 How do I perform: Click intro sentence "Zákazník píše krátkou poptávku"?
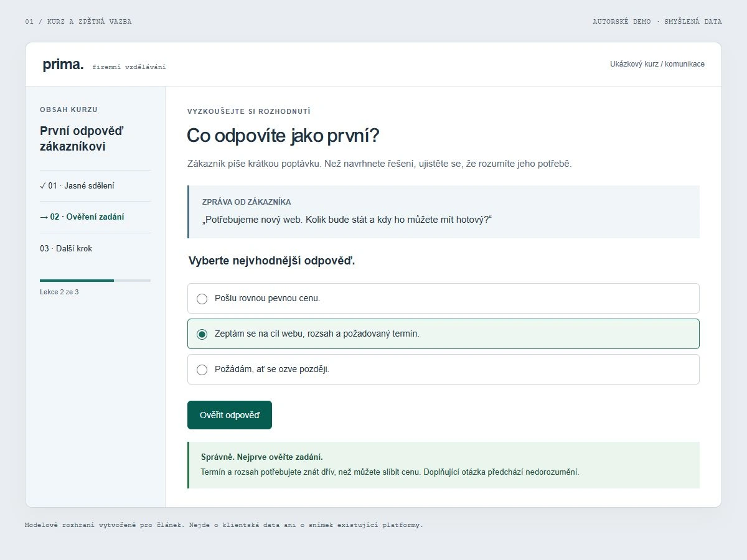coord(380,164)
